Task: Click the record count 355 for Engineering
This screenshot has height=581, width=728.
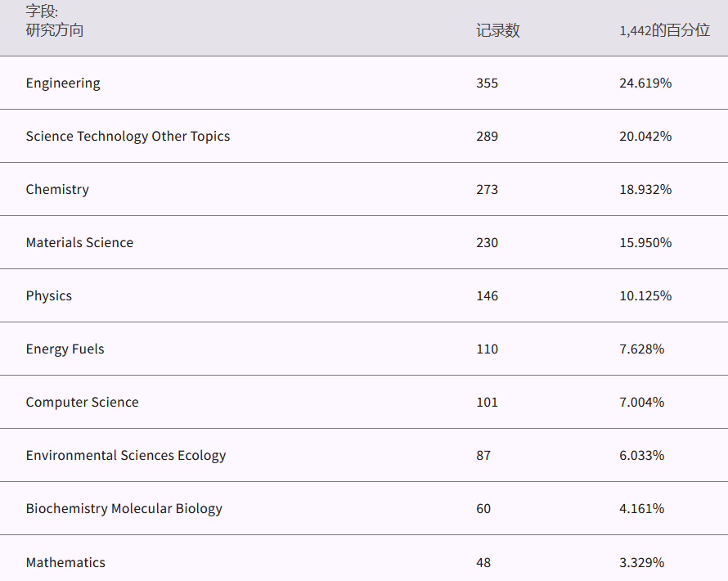Action: 487,83
